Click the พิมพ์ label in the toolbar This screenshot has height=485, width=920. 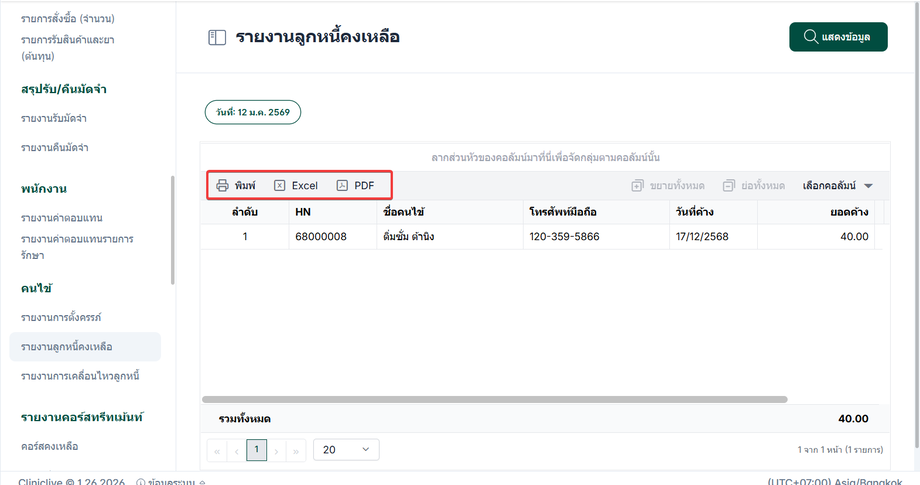(x=245, y=185)
